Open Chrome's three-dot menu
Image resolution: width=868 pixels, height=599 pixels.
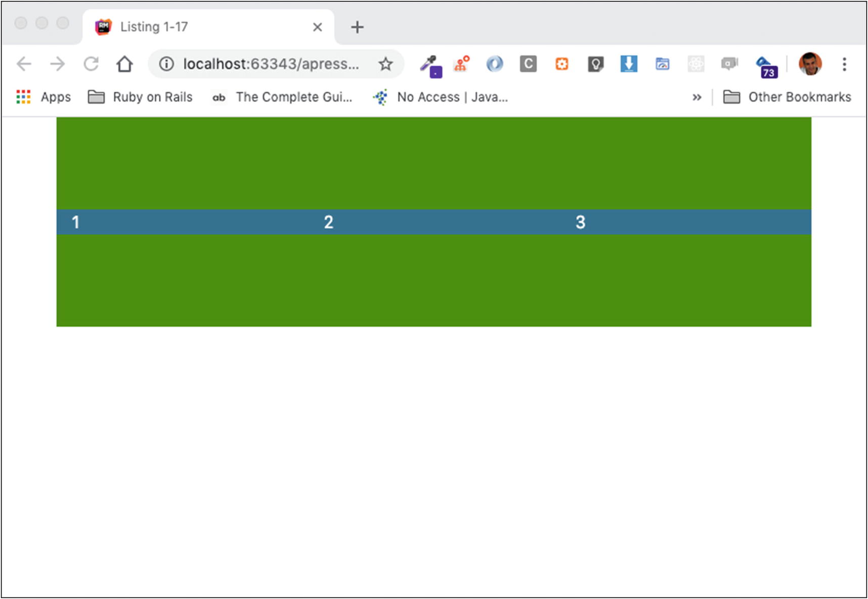(x=844, y=64)
